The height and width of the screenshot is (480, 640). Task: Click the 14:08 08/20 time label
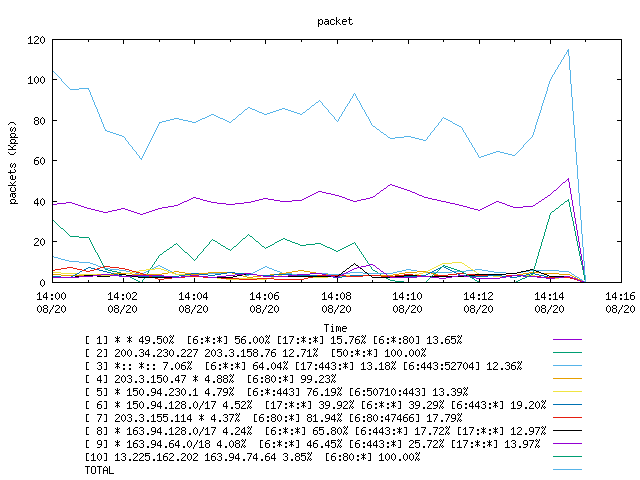pyautogui.click(x=336, y=302)
